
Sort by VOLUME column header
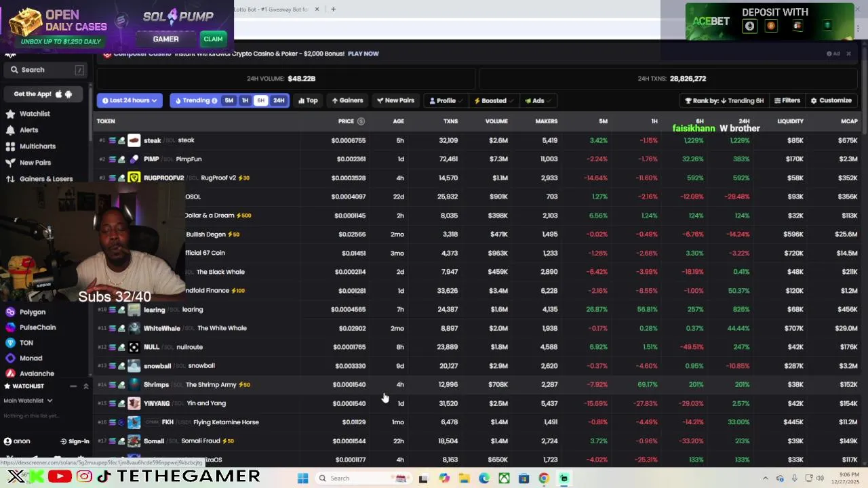496,121
